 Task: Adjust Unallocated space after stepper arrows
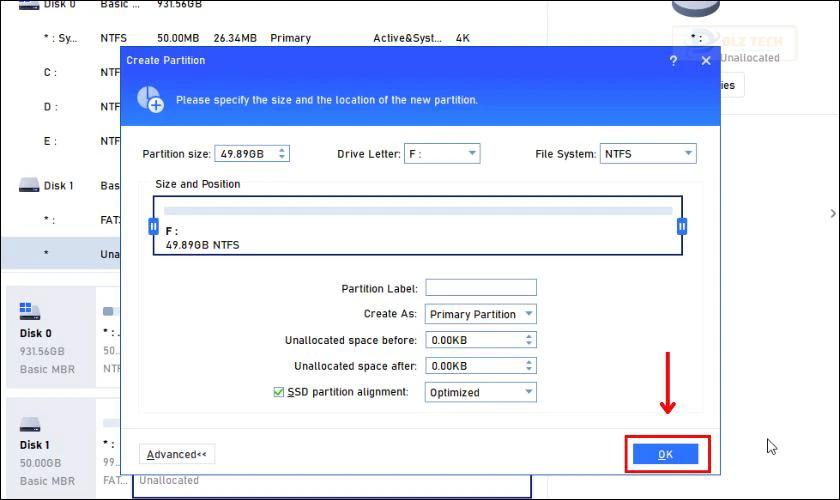pos(529,366)
